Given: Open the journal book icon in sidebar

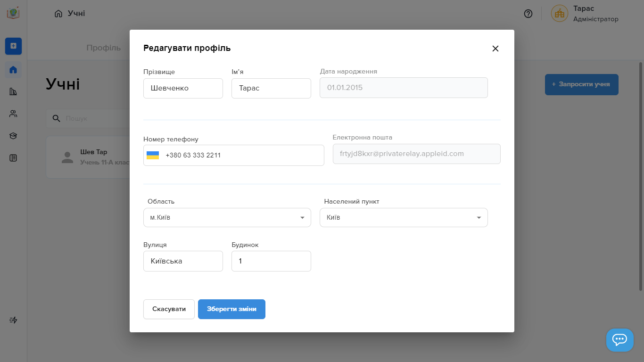Looking at the screenshot, I should point(13,158).
